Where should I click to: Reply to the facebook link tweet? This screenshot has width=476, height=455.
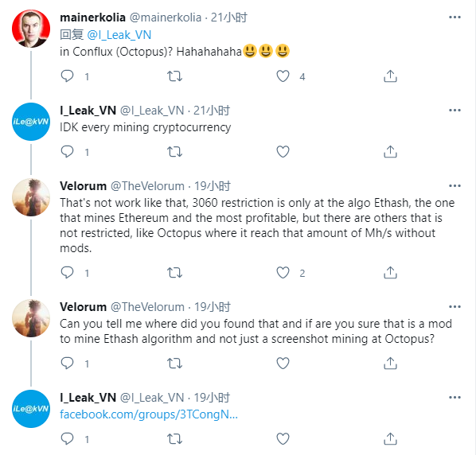(67, 438)
